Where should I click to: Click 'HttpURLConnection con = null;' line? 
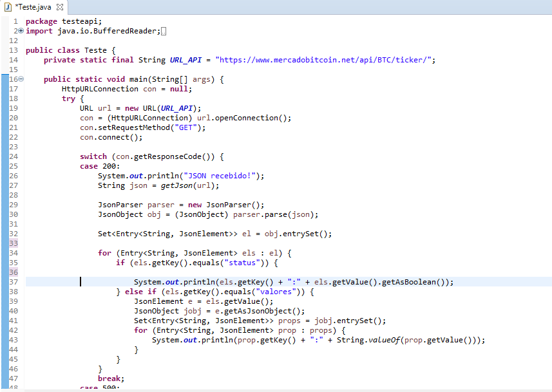[127, 89]
